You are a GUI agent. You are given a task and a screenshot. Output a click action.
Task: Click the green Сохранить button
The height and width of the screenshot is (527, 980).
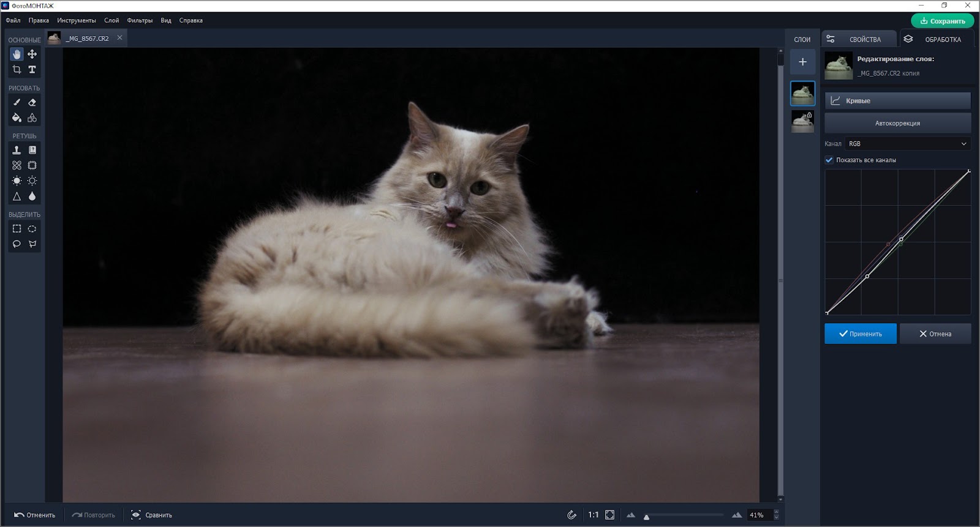click(942, 21)
